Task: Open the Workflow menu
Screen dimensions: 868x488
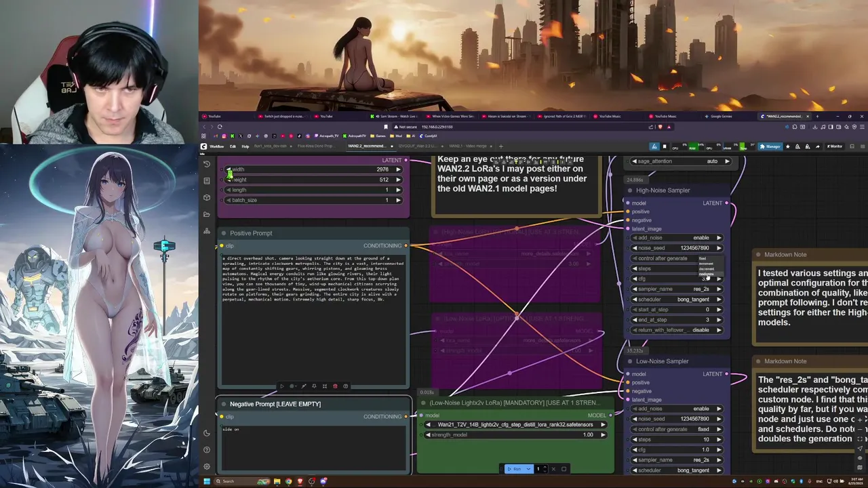Action: click(x=217, y=146)
